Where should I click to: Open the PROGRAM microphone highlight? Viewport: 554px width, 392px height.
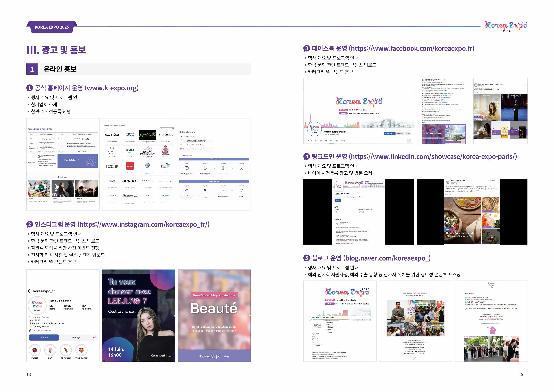pos(66,350)
